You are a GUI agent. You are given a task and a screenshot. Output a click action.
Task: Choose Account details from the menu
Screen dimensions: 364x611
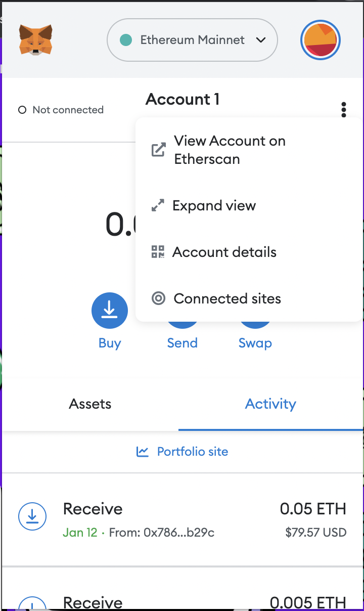click(224, 252)
